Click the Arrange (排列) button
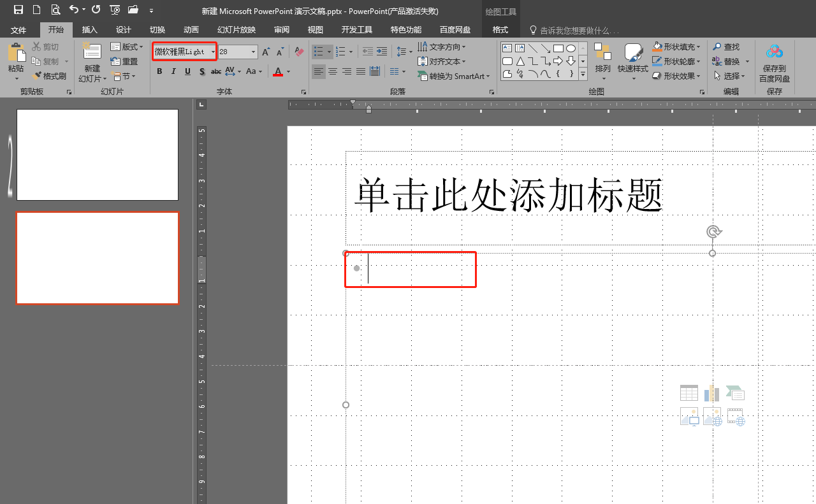Screen dimensions: 816x504 (602, 62)
